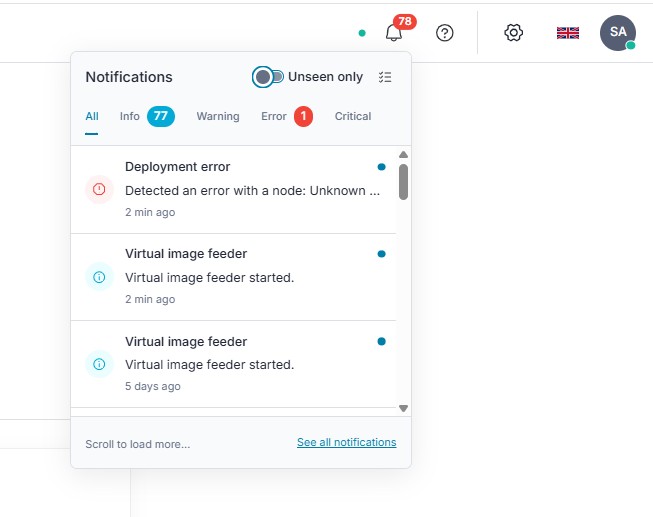Click unseen dot on 2 min ago feeder
653x517 pixels.
pyautogui.click(x=381, y=254)
